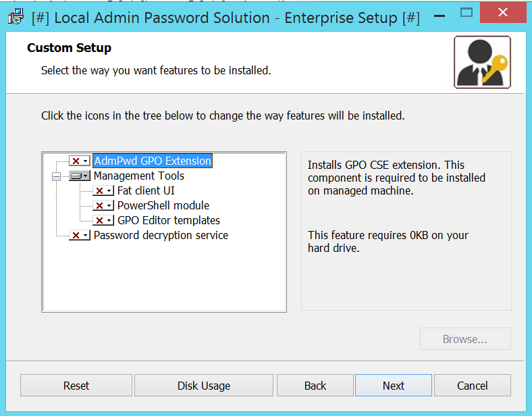Click the installer icon in the title bar
532x416 pixels.
tap(16, 17)
